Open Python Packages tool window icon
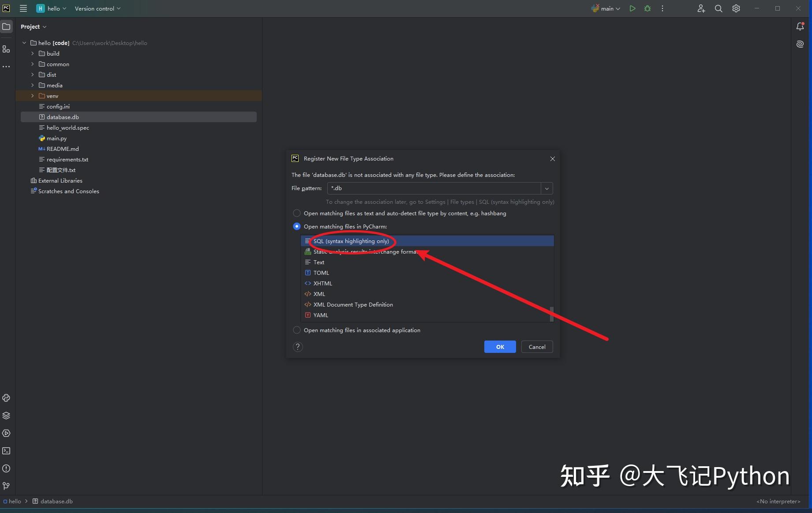The height and width of the screenshot is (513, 812). pos(6,416)
